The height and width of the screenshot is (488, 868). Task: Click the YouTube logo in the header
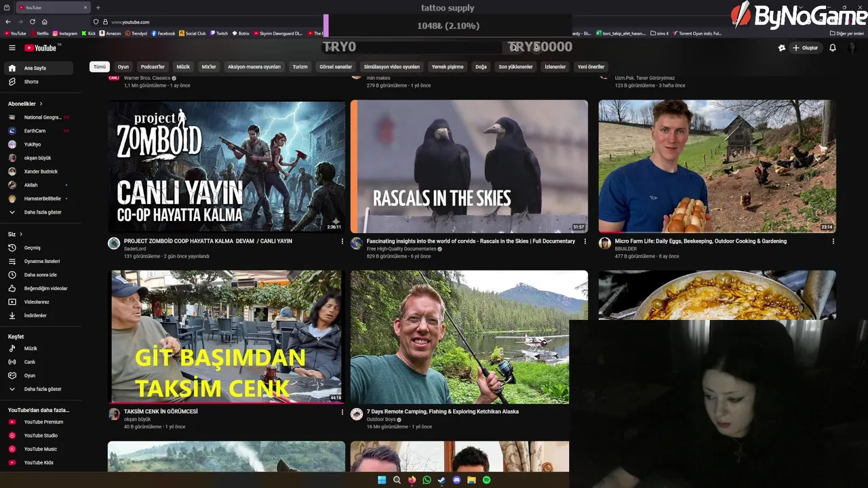tap(42, 48)
